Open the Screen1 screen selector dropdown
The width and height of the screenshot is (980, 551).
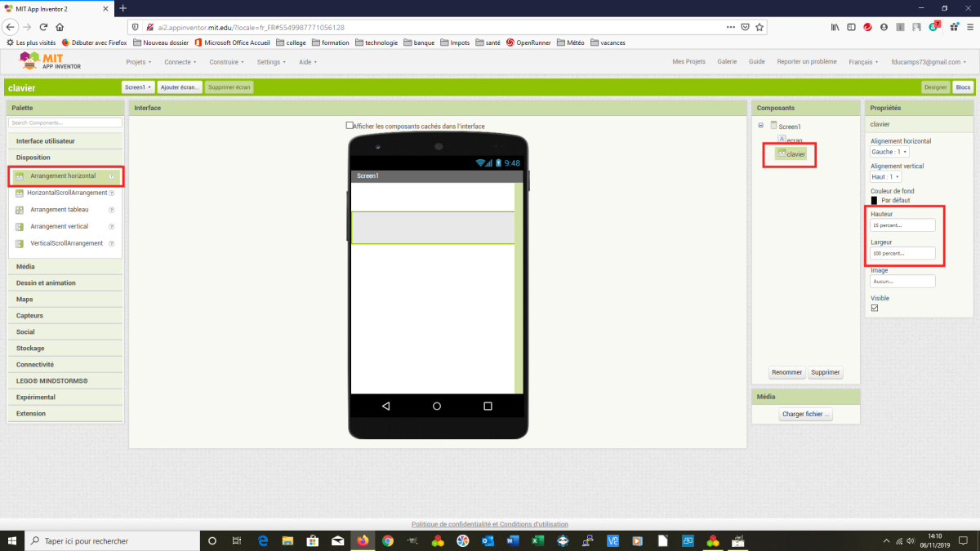click(x=137, y=87)
